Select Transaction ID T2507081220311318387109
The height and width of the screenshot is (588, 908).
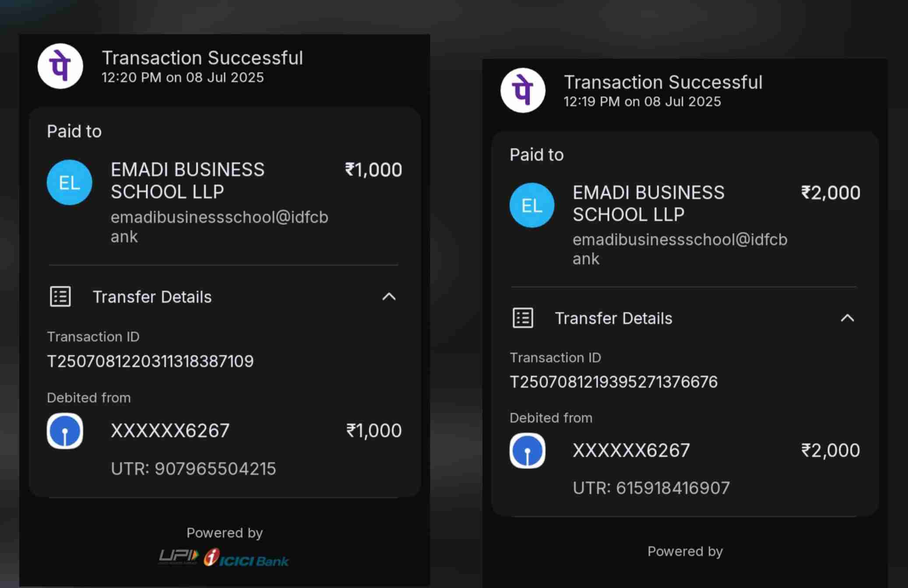(150, 361)
